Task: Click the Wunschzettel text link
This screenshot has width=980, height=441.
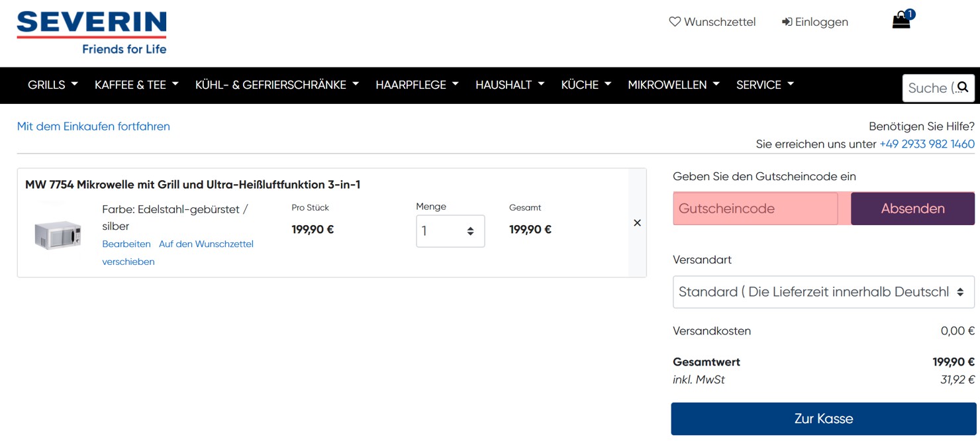Action: [720, 22]
